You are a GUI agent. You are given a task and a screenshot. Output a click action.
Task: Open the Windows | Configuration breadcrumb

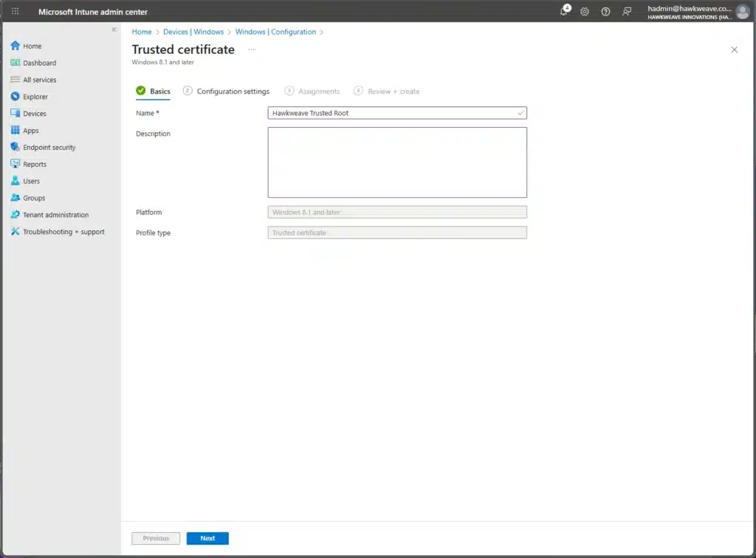275,32
